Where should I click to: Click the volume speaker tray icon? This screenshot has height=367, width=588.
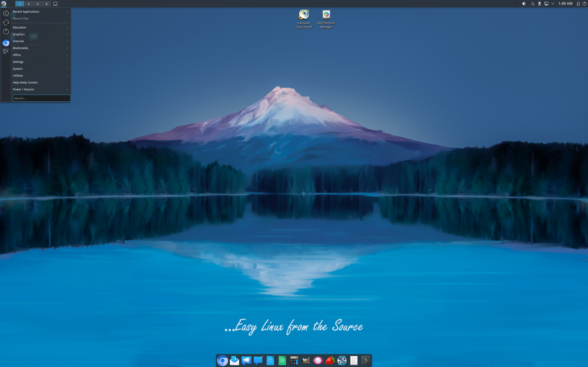[524, 4]
